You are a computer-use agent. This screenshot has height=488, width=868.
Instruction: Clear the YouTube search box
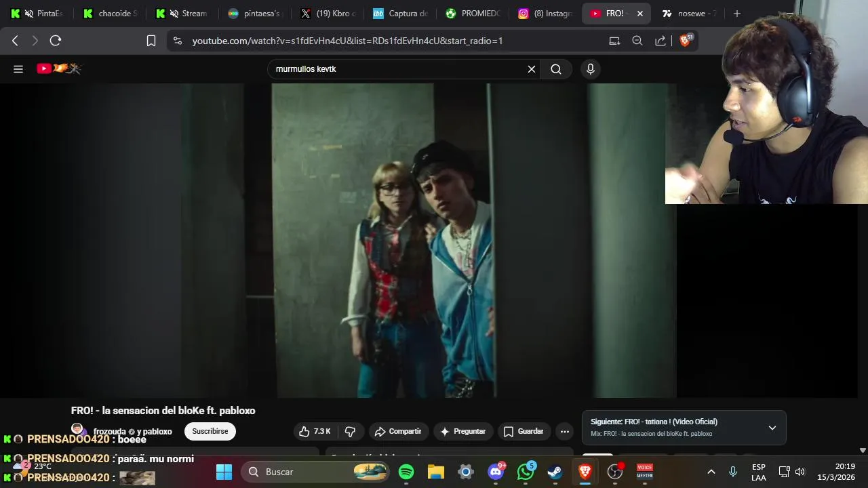pos(532,69)
